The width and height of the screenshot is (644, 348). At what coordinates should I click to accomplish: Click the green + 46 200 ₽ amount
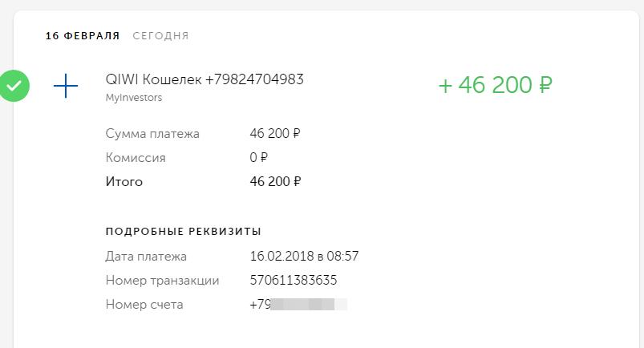click(x=496, y=85)
